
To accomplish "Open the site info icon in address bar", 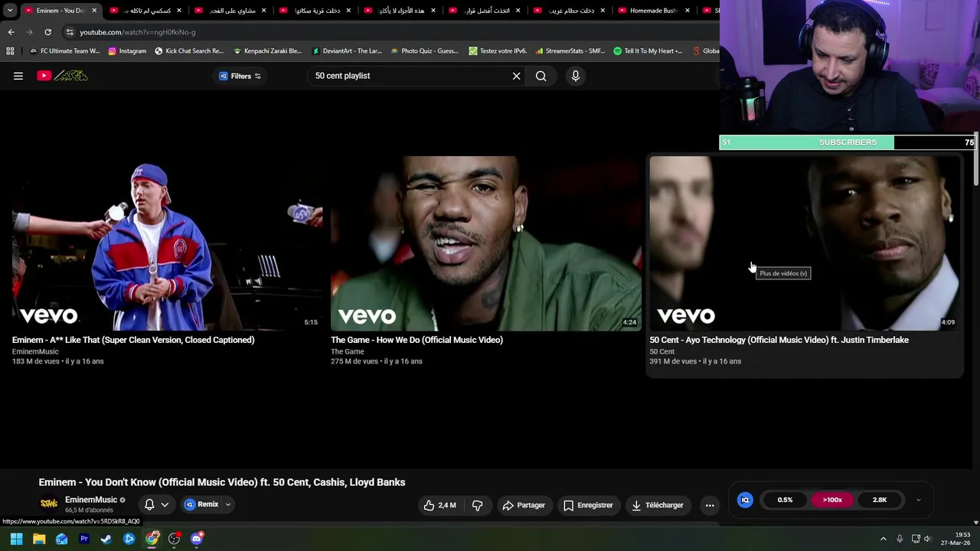I will pos(70,32).
